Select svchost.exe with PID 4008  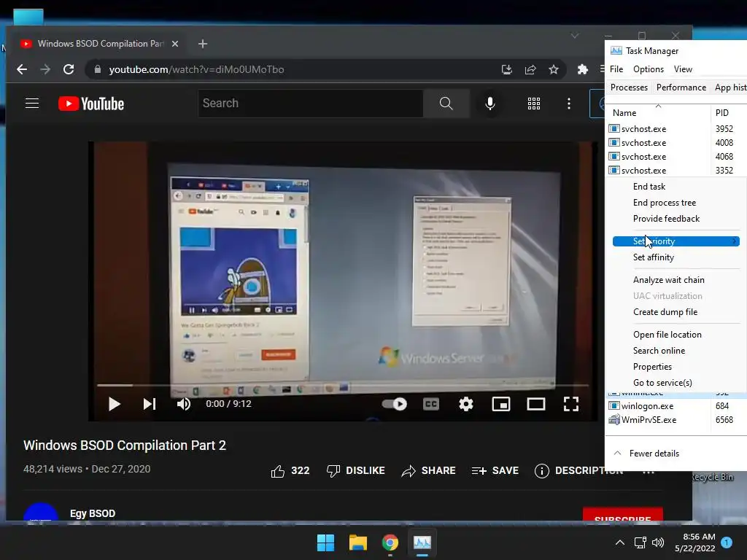click(676, 143)
